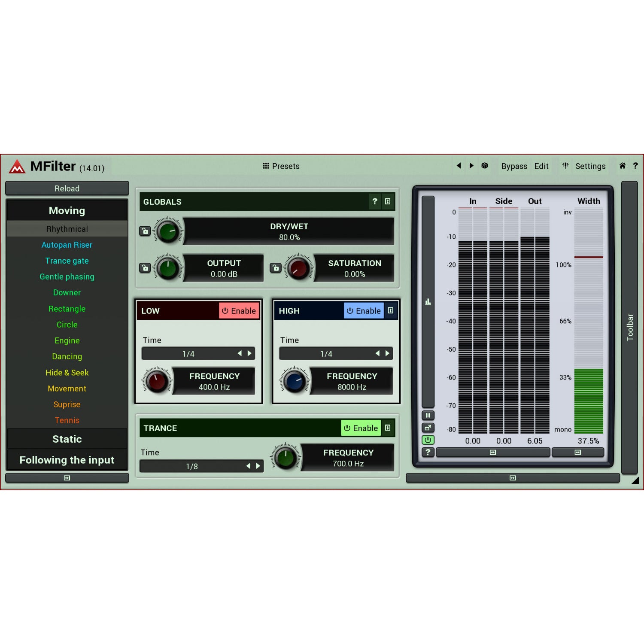
Task: Click the DRY/WET knob
Action: click(168, 231)
